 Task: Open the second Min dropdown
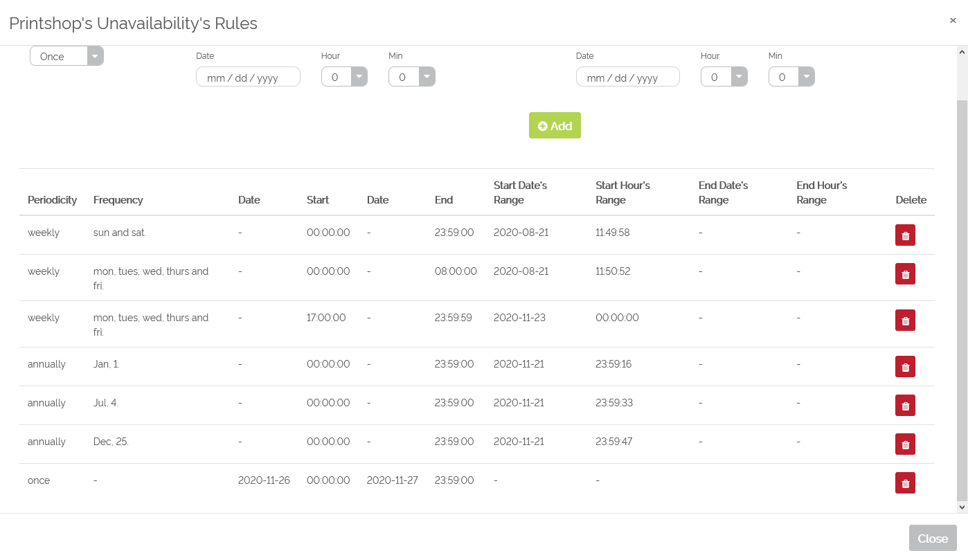pyautogui.click(x=791, y=77)
